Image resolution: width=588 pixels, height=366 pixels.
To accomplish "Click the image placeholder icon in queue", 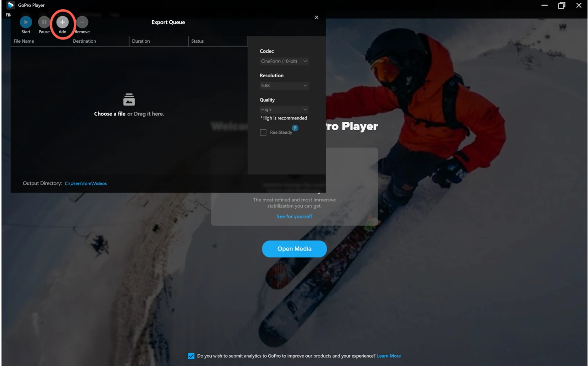I will (129, 99).
